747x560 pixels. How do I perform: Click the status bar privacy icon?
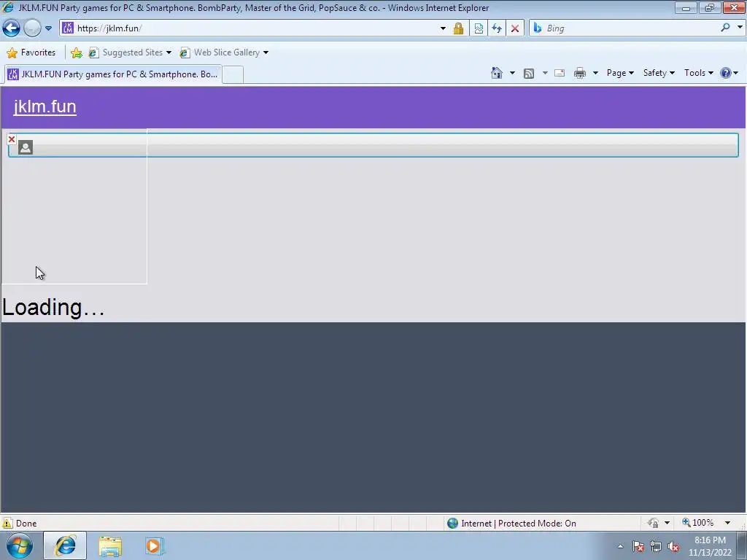(x=653, y=524)
